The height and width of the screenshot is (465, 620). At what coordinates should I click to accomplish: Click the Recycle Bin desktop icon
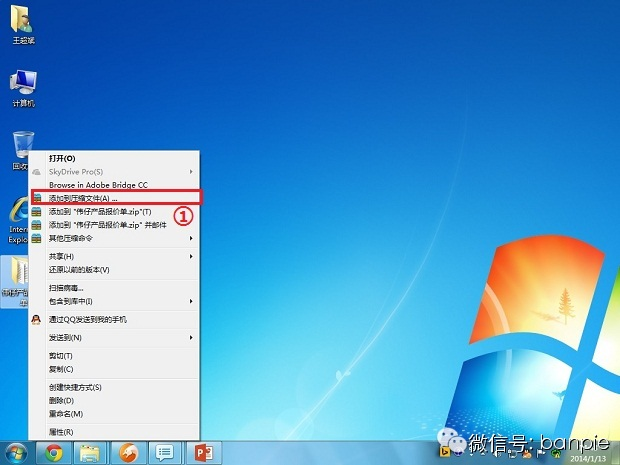[22, 145]
